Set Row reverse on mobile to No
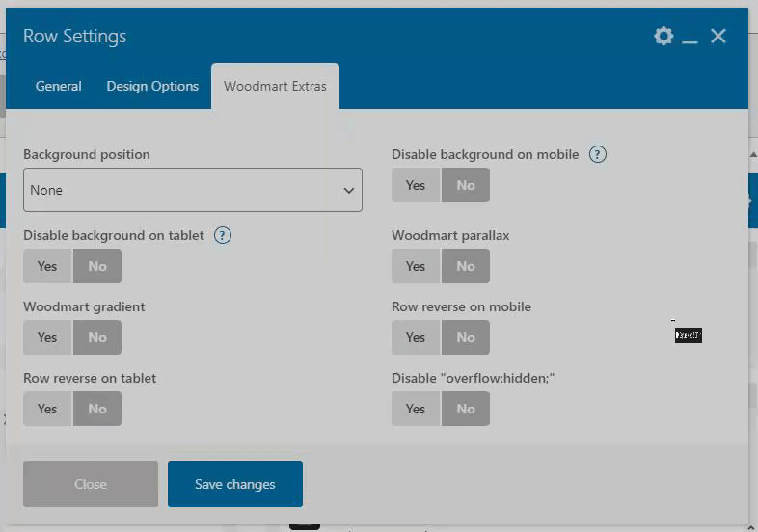758x532 pixels. tap(466, 337)
